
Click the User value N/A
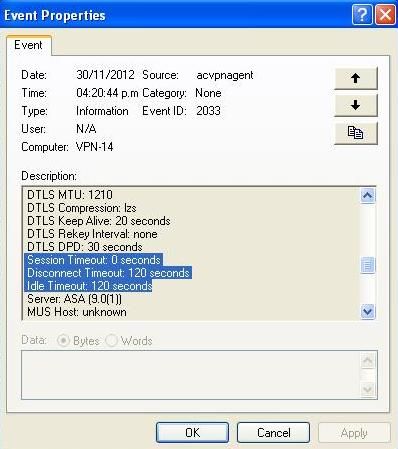(86, 129)
